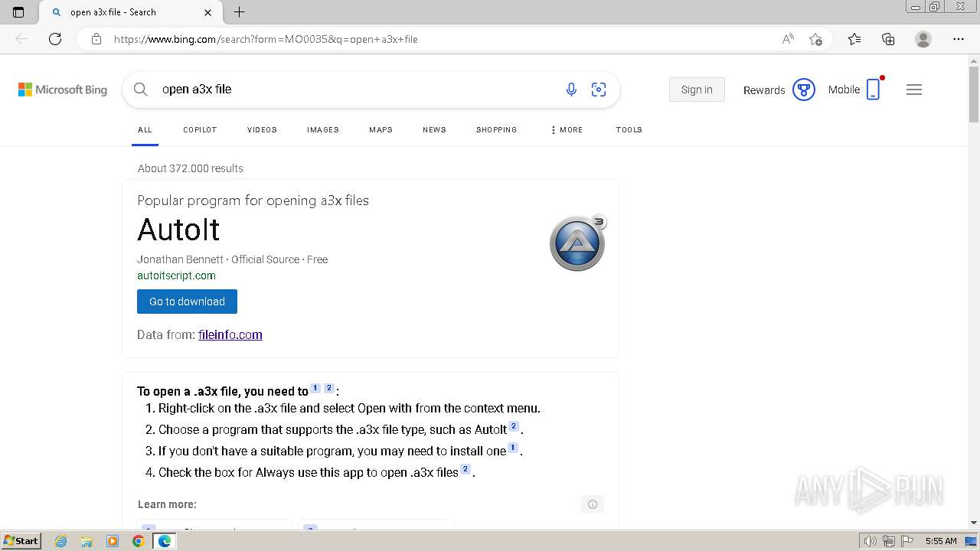This screenshot has height=551, width=980.
Task: Close the 'open a3x file - Search' tab
Action: pyautogui.click(x=208, y=12)
